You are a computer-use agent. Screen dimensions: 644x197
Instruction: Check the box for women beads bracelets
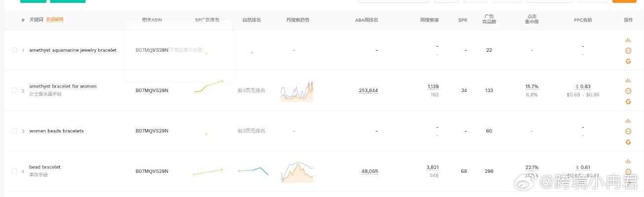[14, 131]
